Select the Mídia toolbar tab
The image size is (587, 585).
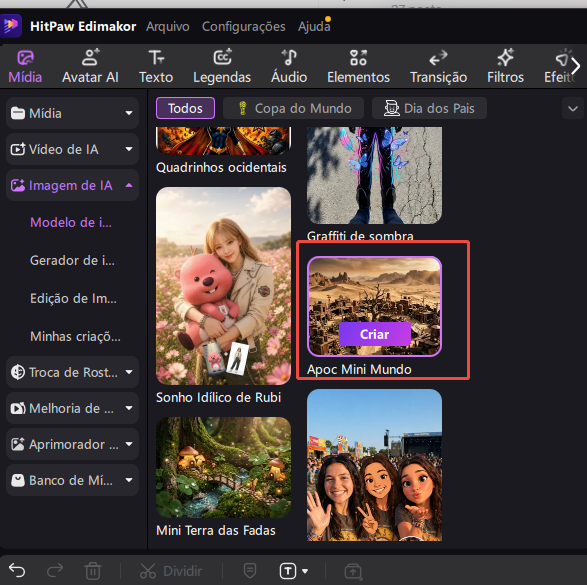[25, 67]
